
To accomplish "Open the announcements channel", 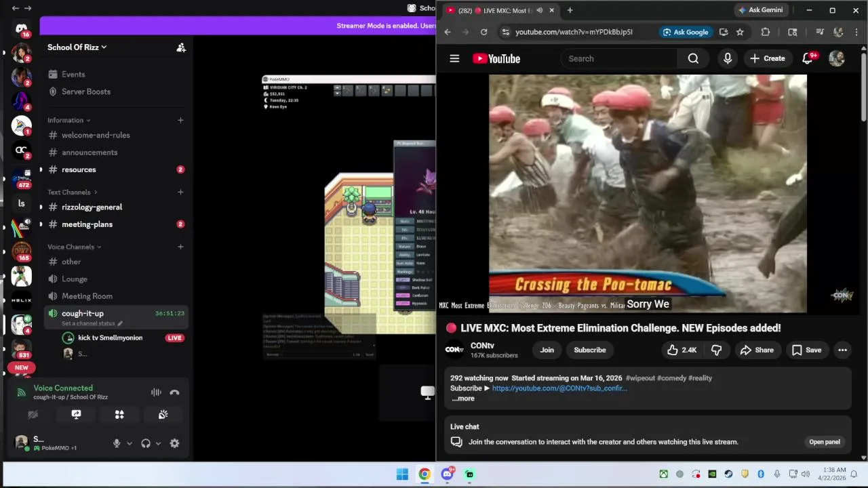I will 90,152.
